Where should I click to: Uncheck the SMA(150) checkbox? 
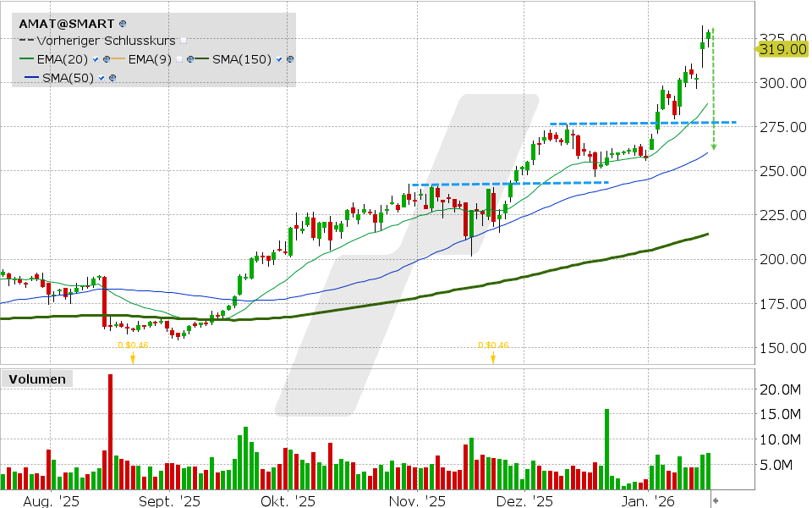coord(278,58)
